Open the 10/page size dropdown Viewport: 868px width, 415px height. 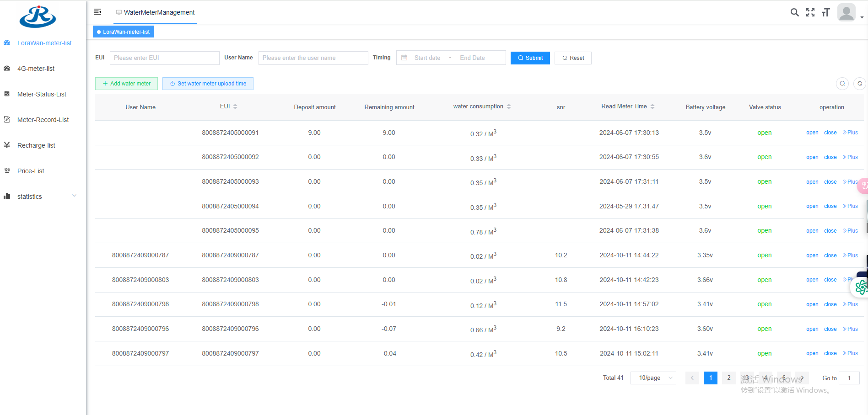pyautogui.click(x=653, y=378)
